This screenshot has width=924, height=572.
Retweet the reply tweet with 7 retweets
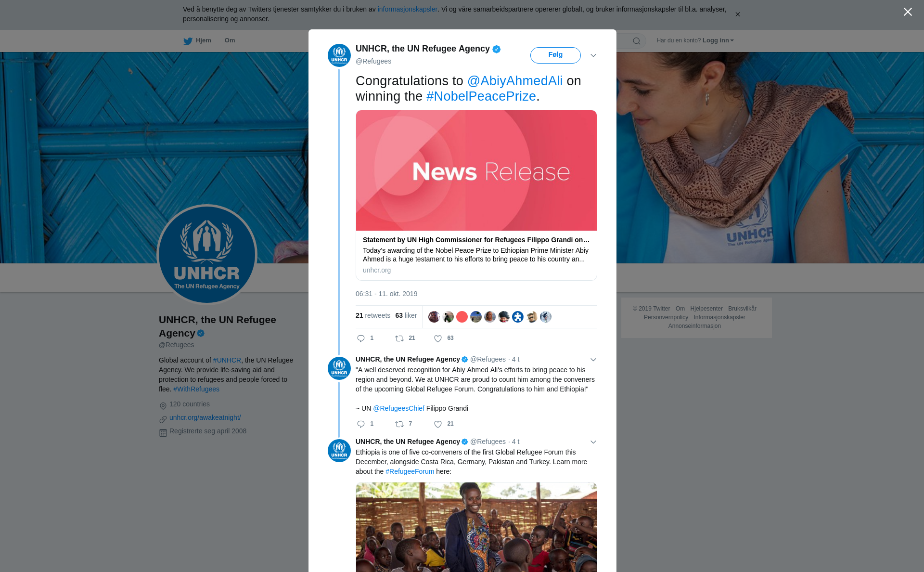(x=399, y=424)
